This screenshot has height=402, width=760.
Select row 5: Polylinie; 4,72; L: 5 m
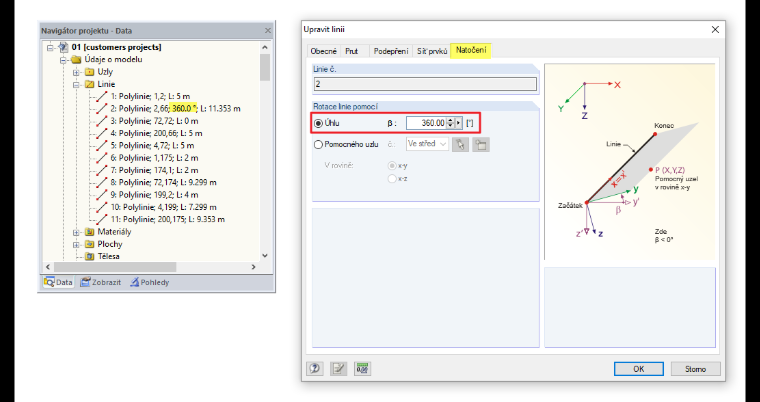pyautogui.click(x=152, y=145)
